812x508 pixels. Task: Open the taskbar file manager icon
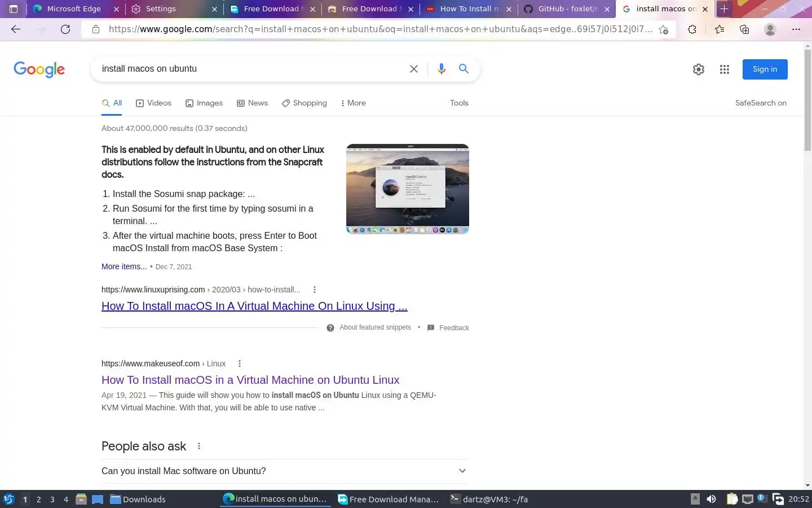(81, 499)
